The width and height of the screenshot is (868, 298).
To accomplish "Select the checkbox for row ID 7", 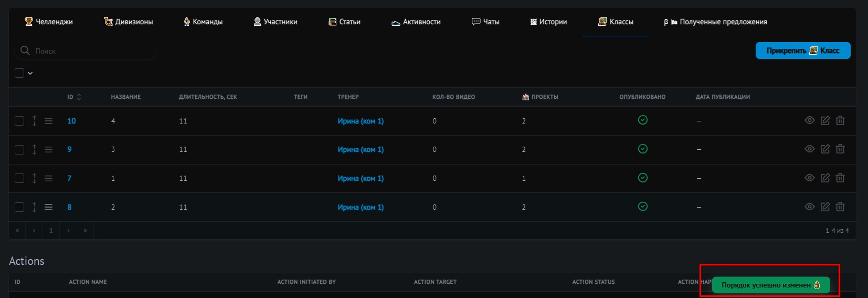I will (19, 178).
